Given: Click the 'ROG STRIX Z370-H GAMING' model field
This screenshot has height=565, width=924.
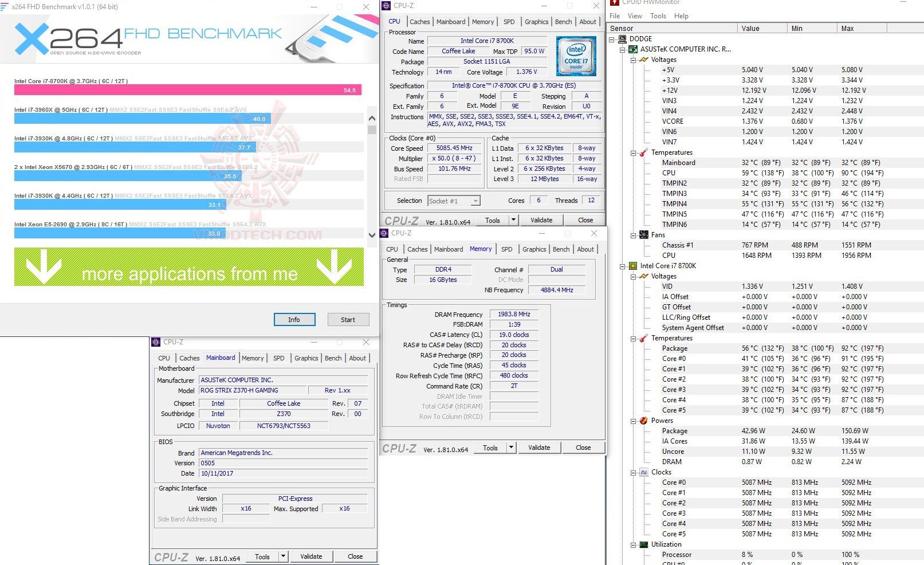Looking at the screenshot, I should [253, 390].
